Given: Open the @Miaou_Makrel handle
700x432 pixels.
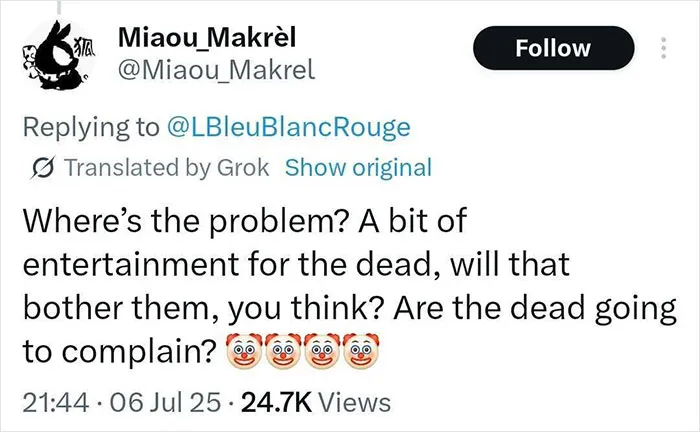Looking at the screenshot, I should click(x=217, y=70).
